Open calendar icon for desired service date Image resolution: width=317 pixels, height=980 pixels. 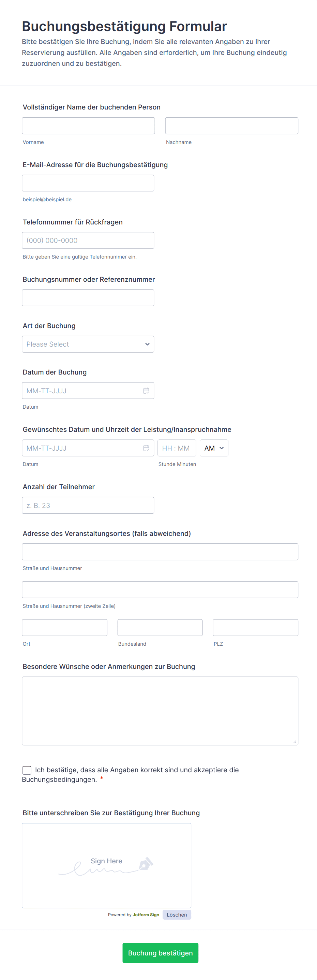point(146,448)
